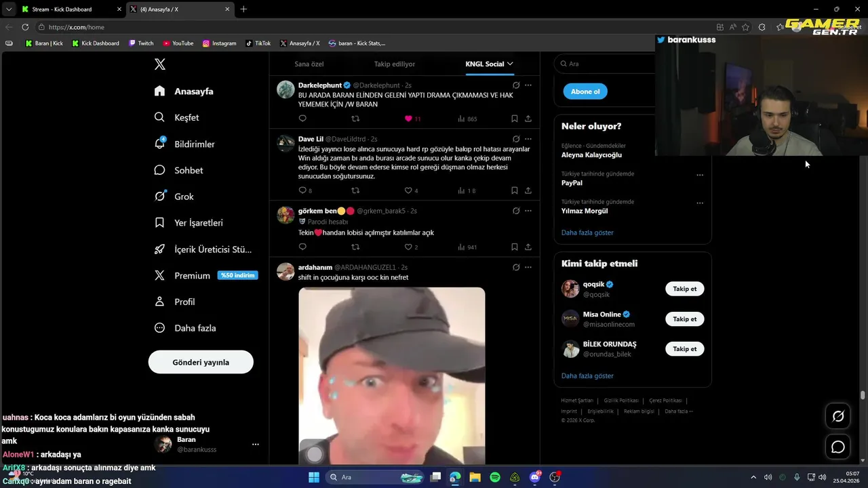Repost Dave Lil's post
The height and width of the screenshot is (488, 868).
click(355, 190)
